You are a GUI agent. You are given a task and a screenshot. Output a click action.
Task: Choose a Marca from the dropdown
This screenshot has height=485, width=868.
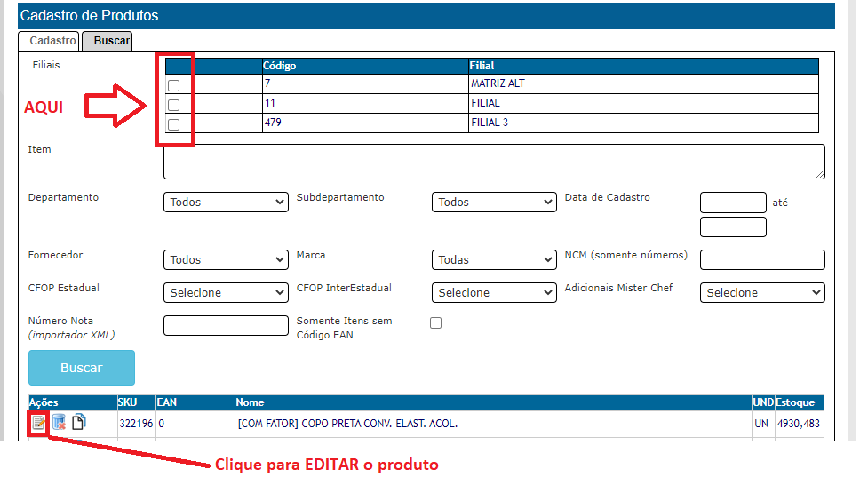coord(494,260)
